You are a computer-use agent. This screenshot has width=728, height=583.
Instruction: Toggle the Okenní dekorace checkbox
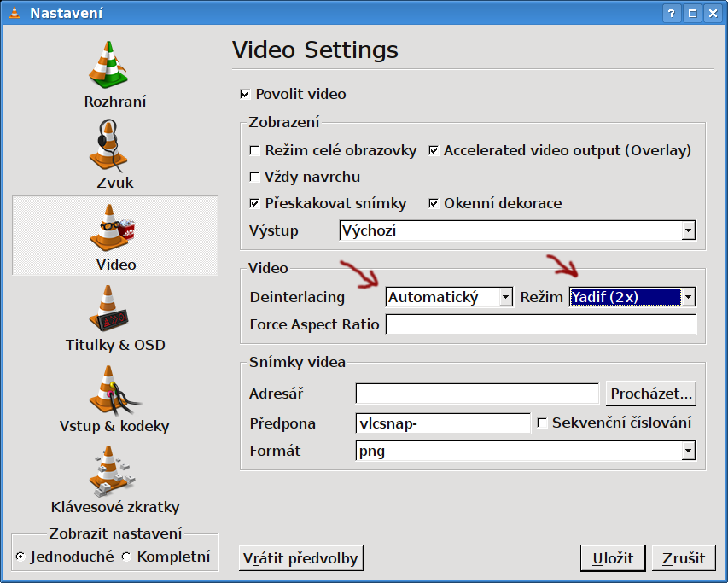point(434,203)
